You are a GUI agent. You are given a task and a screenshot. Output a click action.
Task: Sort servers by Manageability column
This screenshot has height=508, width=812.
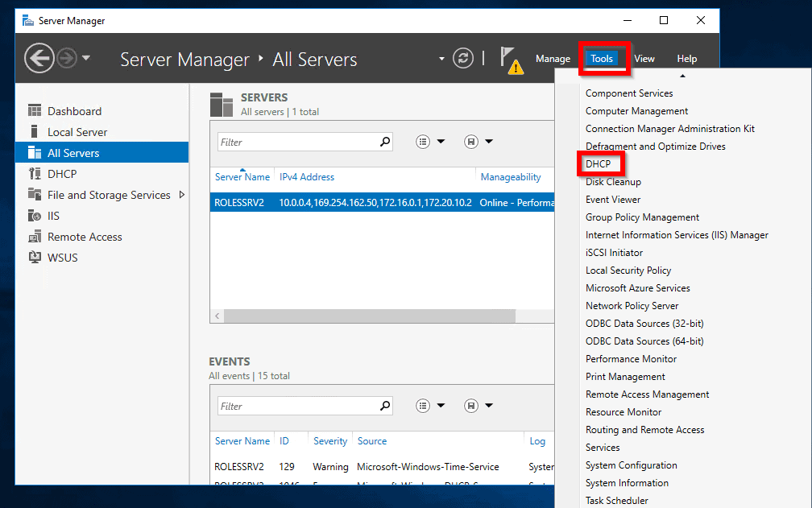point(511,177)
